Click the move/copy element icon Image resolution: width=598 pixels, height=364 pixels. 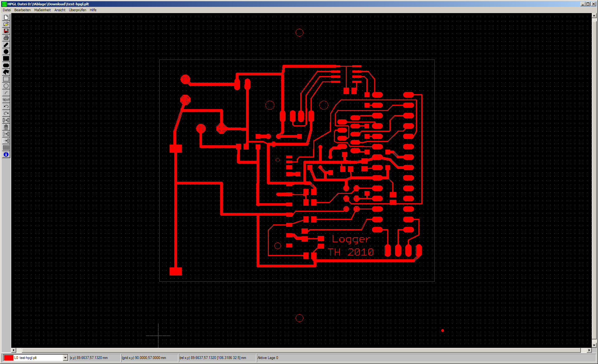pos(6,120)
